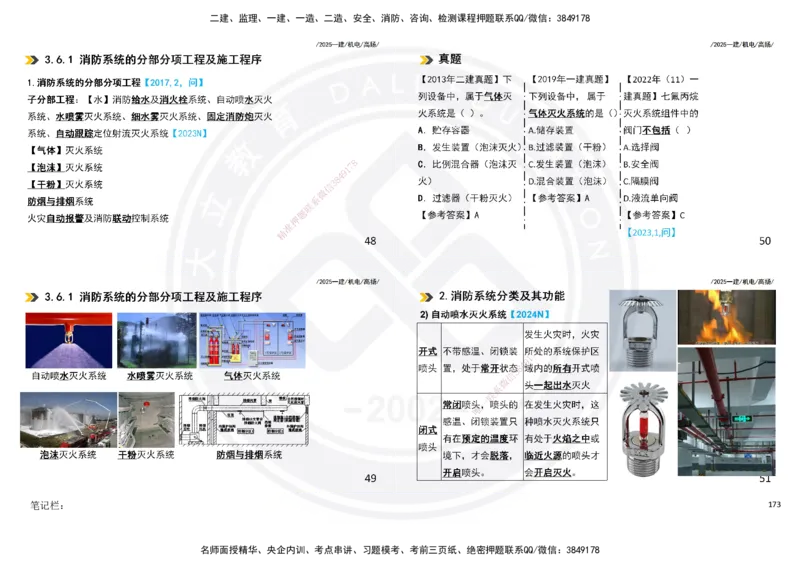Click the 1.消防系统的分部分项工程 subheading
The width and height of the screenshot is (800, 566).
(84, 83)
